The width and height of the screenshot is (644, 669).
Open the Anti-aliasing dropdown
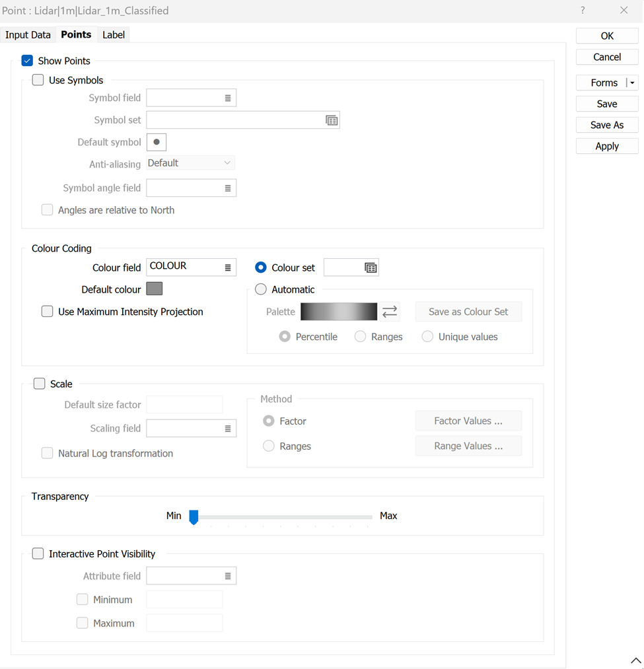(190, 162)
